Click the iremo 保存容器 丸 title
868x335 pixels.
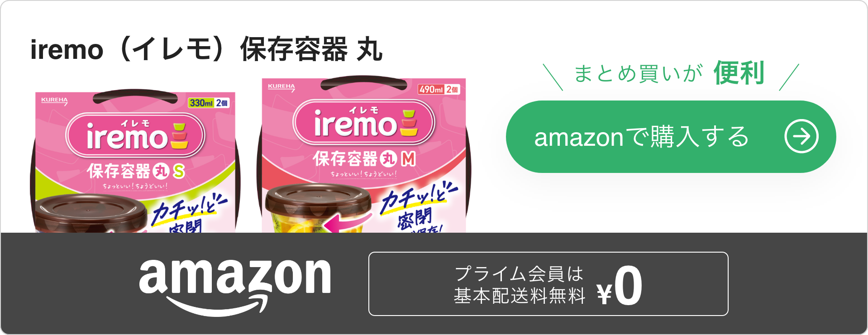coord(206,49)
